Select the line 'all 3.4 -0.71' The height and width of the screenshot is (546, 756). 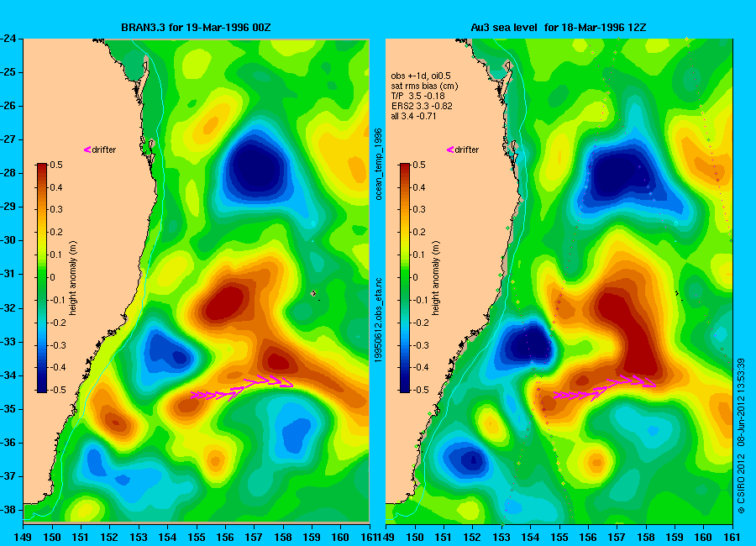coord(413,116)
